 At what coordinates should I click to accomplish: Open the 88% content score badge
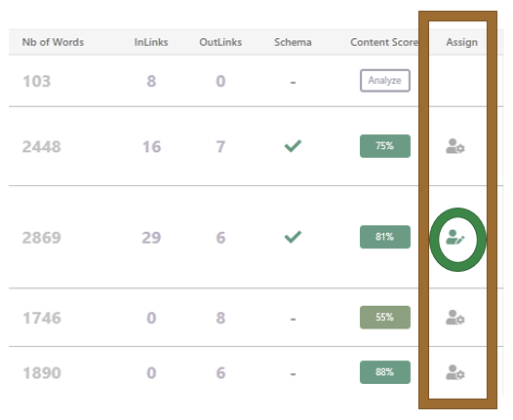pyautogui.click(x=384, y=372)
